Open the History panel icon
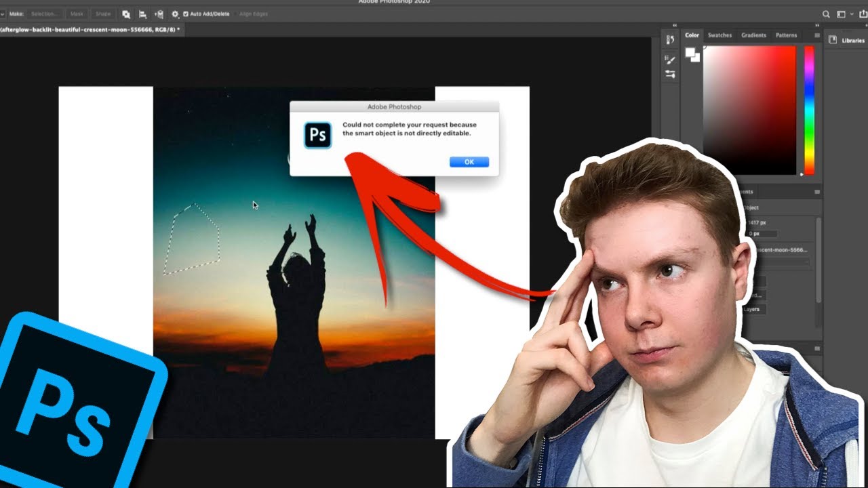This screenshot has width=868, height=488. [670, 41]
